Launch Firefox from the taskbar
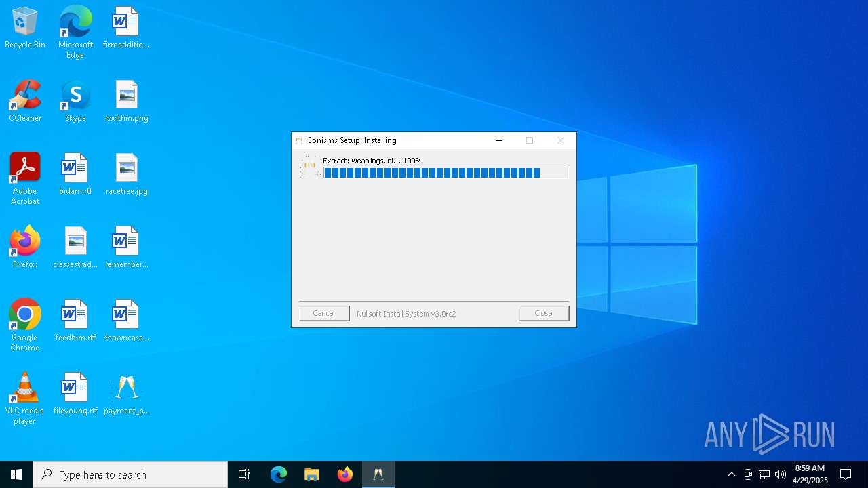The image size is (868, 488). 345,474
